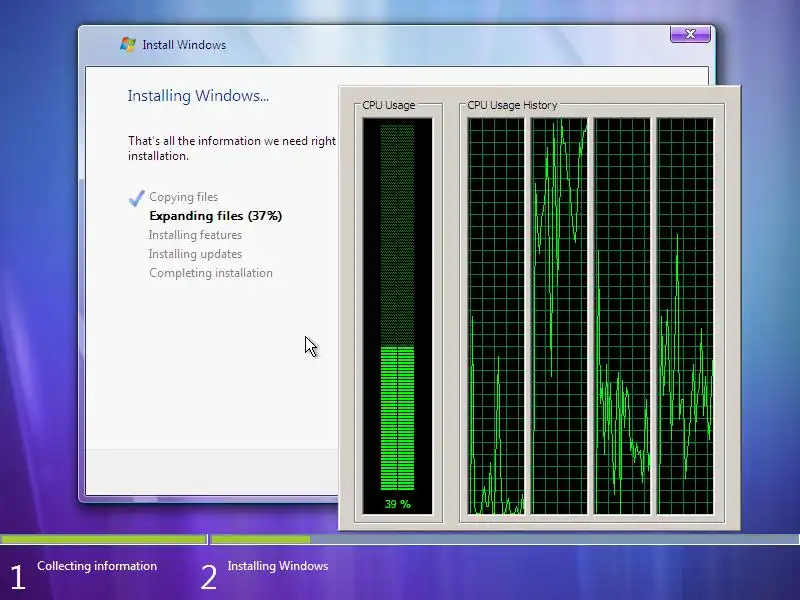
Task: Select the 'Copying files' step text
Action: (x=184, y=197)
